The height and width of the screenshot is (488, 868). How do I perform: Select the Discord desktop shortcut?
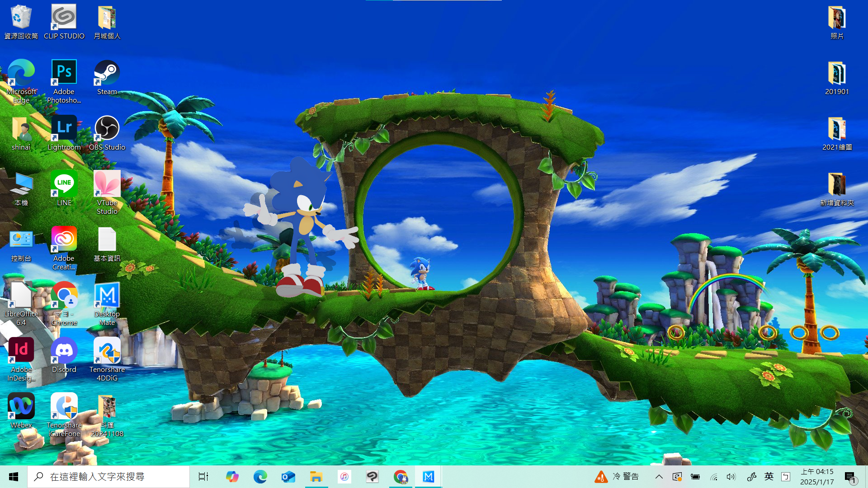tap(64, 356)
